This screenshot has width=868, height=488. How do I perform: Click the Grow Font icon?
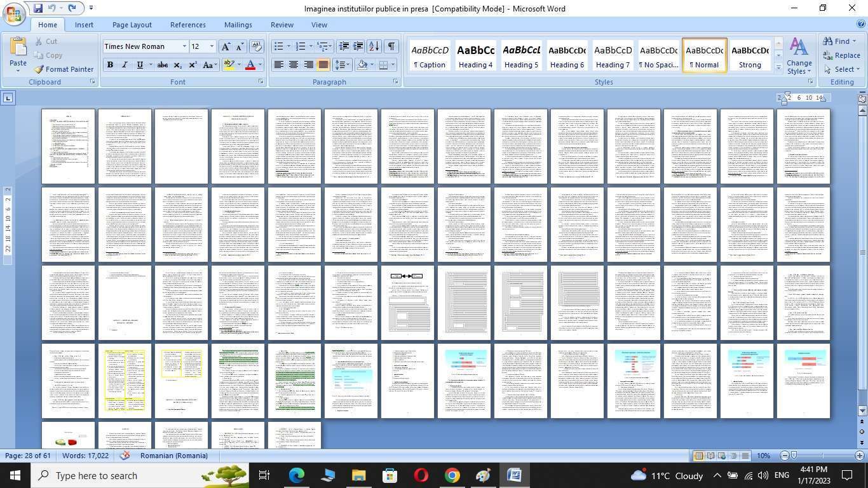225,46
